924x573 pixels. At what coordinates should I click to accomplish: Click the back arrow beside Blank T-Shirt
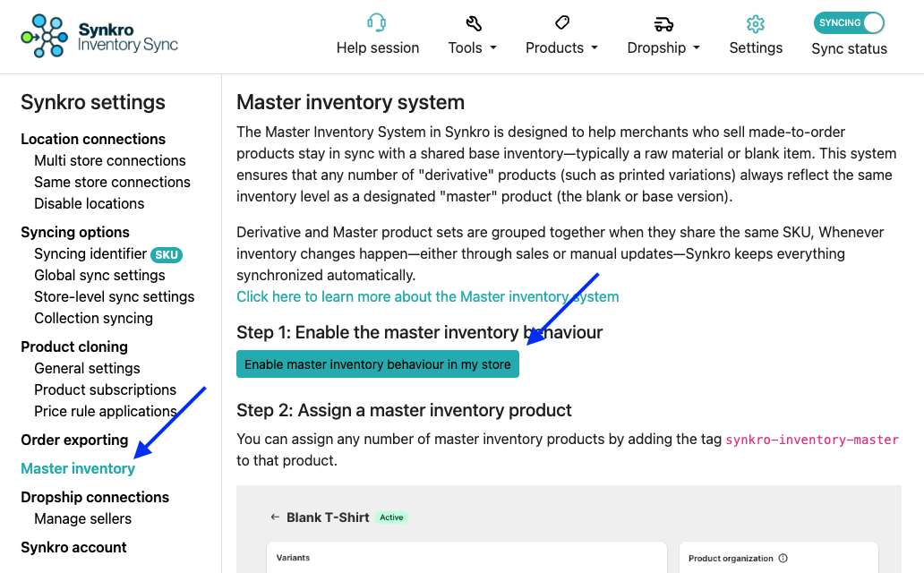pos(273,517)
